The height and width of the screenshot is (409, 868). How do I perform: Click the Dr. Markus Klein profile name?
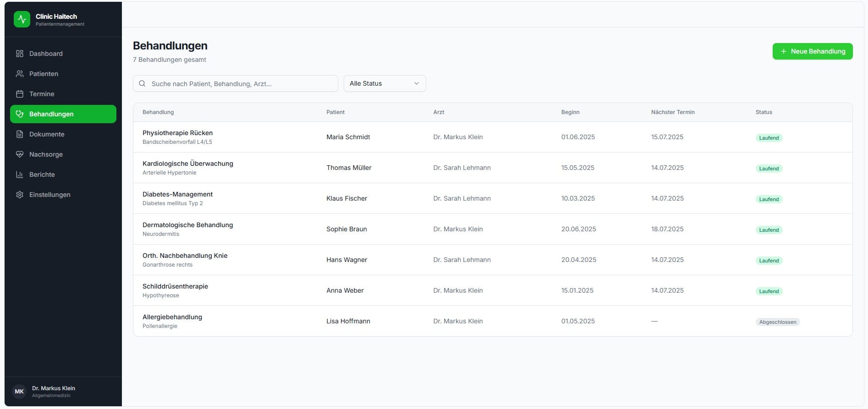54,388
